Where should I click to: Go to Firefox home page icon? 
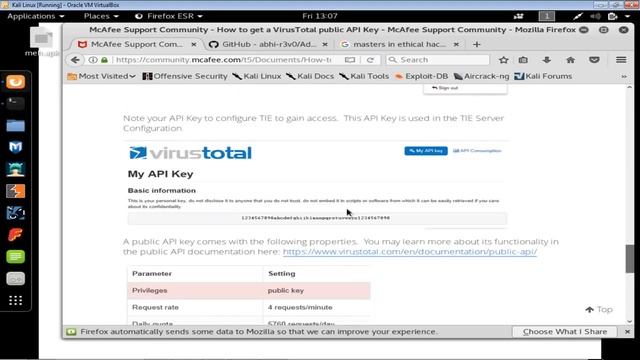(x=570, y=60)
